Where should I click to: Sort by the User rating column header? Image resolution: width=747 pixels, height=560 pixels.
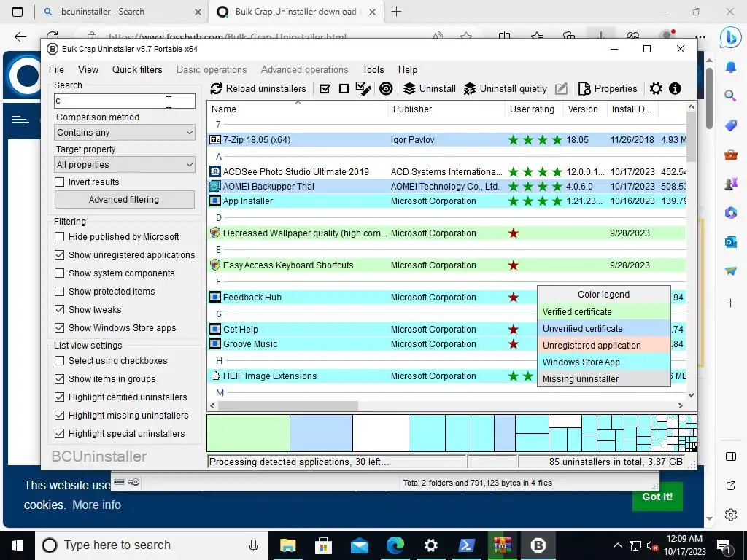click(x=533, y=109)
